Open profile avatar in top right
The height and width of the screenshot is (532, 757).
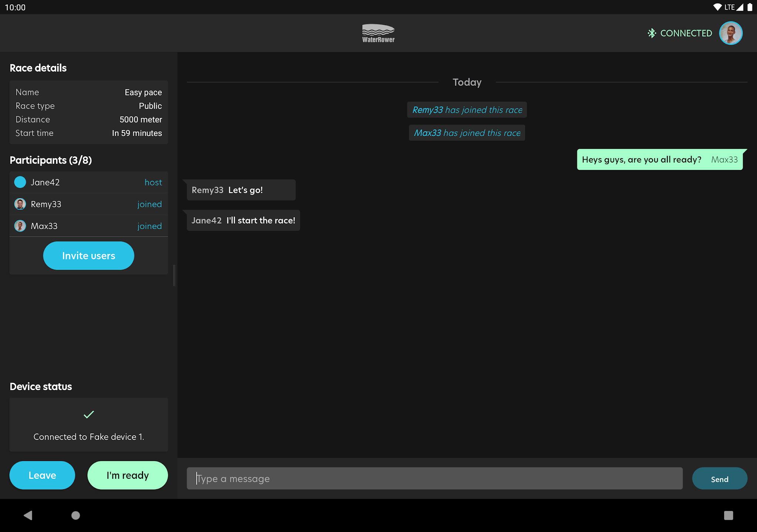[x=730, y=33]
